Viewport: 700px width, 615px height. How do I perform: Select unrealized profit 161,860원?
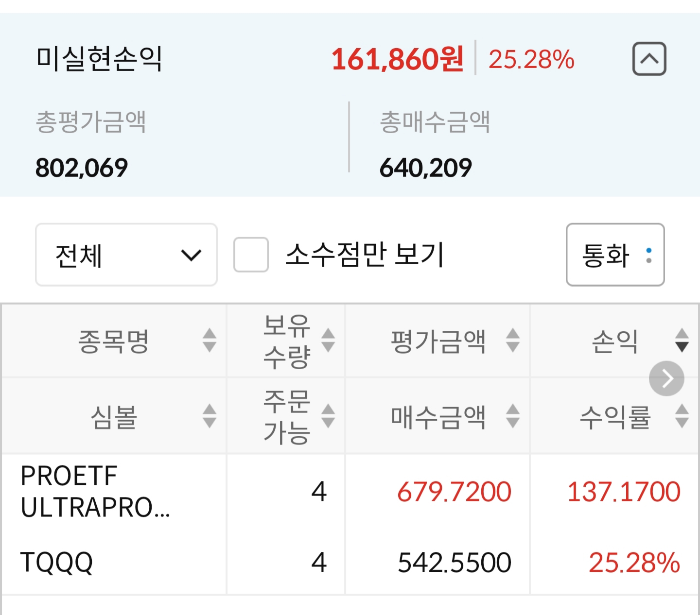click(x=397, y=59)
